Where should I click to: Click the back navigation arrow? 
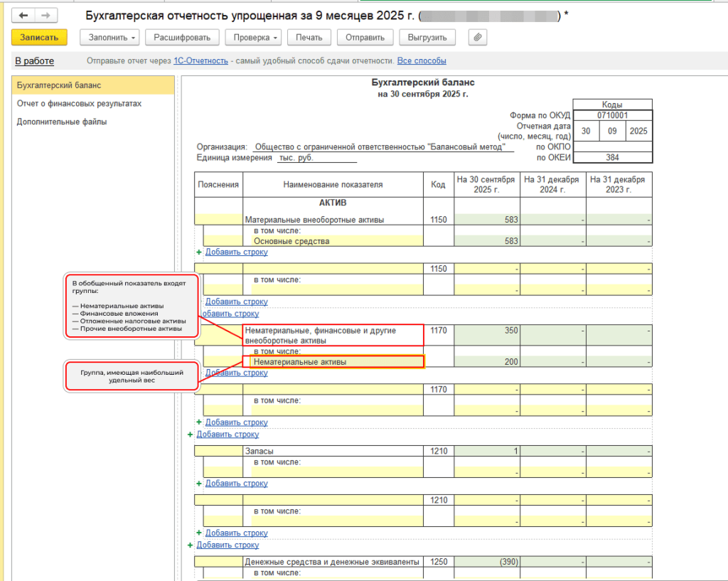pos(24,15)
